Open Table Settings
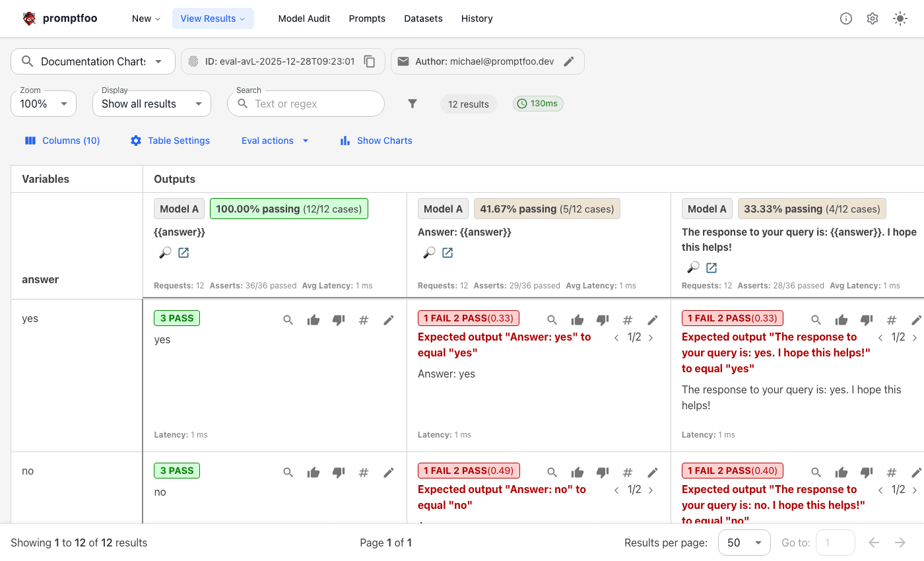The image size is (924, 561). point(170,141)
